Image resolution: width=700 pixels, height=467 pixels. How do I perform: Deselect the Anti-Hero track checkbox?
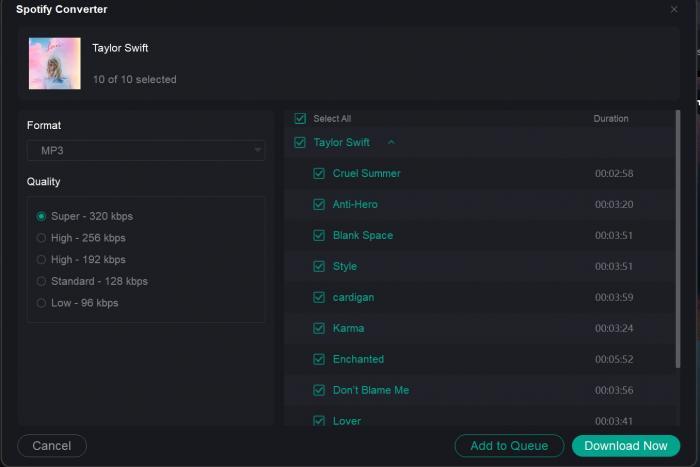point(319,204)
